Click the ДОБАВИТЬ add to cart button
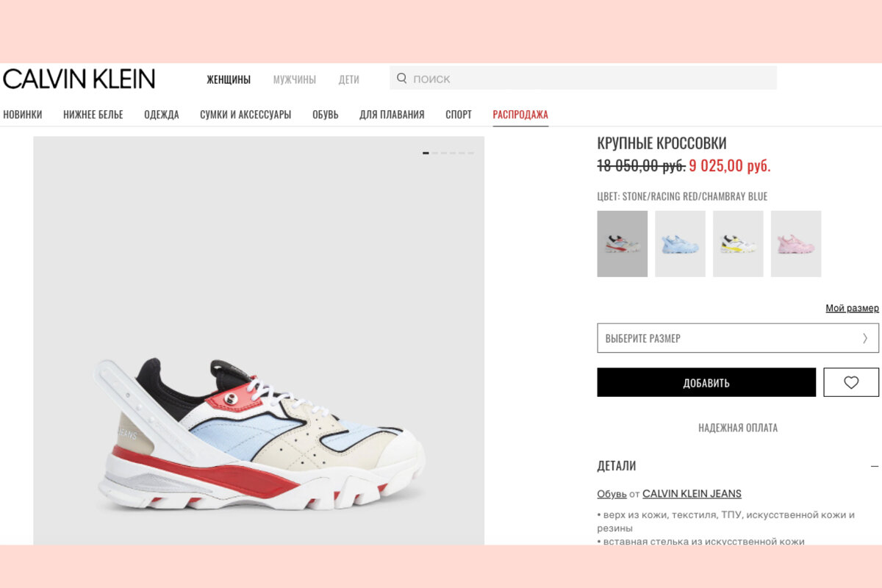882x588 pixels. click(706, 382)
